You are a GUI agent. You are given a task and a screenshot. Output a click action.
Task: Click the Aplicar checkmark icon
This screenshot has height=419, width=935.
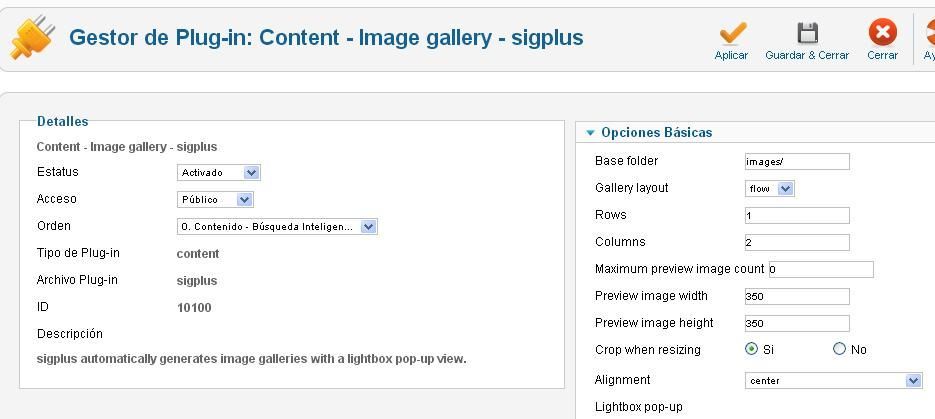pos(732,33)
